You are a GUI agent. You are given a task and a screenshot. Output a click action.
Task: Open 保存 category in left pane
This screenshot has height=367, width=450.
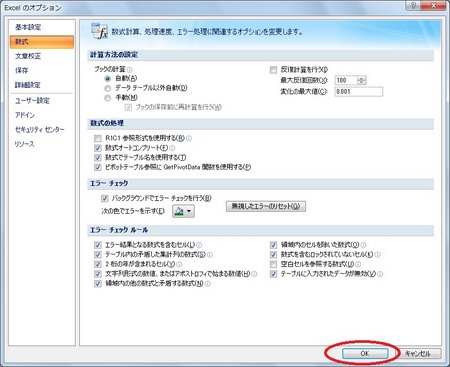pos(42,70)
